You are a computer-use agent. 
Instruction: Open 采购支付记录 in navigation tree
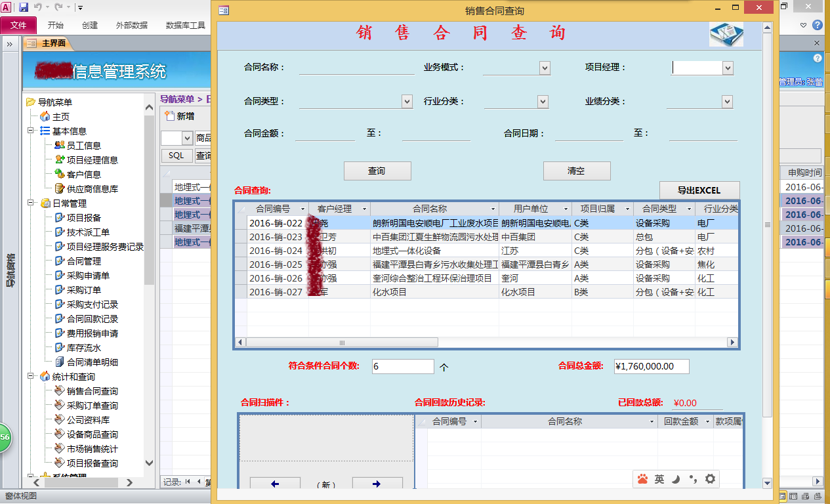tap(92, 304)
